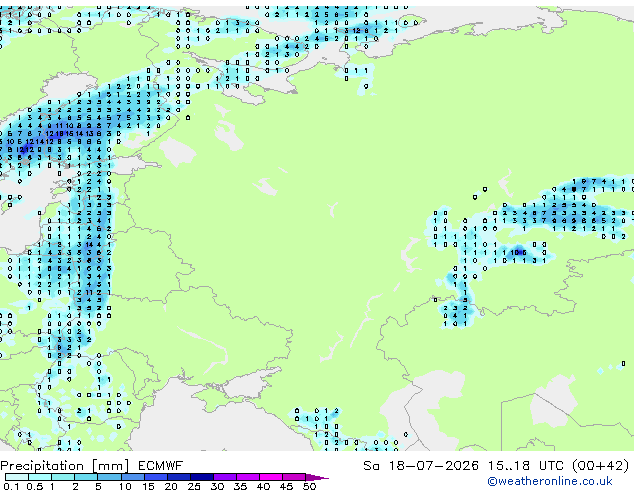
Task: Click the 20–25 mm legend swatch
Action: click(178, 477)
